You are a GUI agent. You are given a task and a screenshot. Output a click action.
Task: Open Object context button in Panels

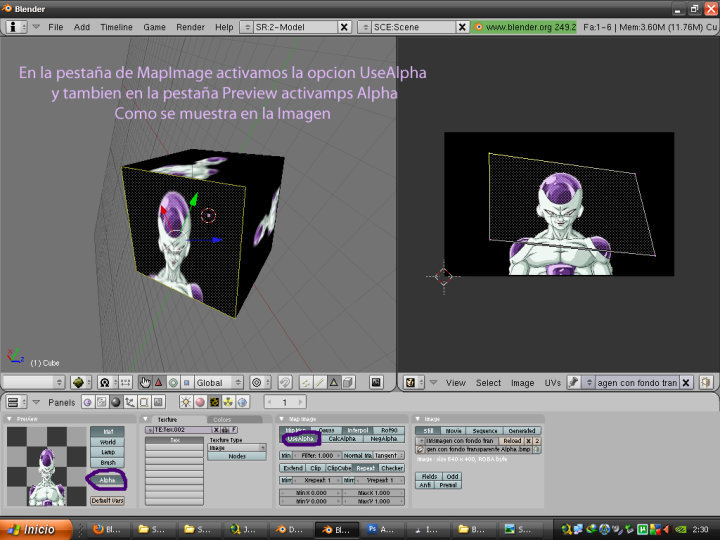click(130, 402)
